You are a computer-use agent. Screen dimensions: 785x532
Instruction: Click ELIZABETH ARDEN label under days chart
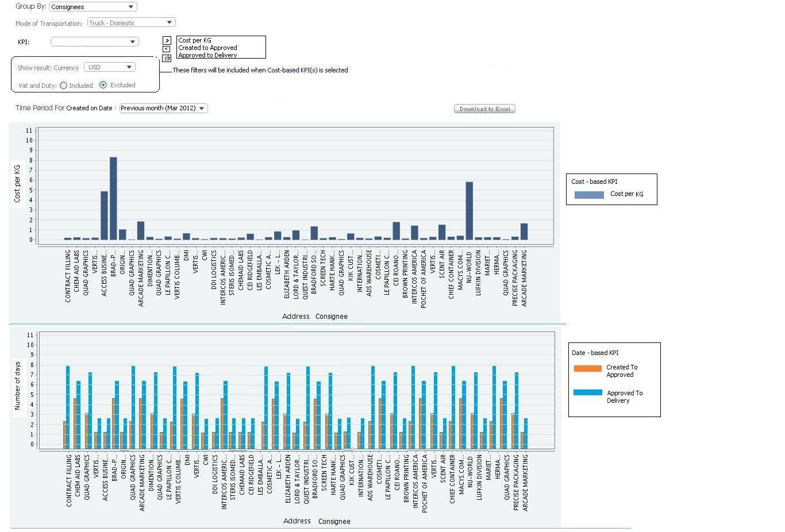[x=288, y=479]
